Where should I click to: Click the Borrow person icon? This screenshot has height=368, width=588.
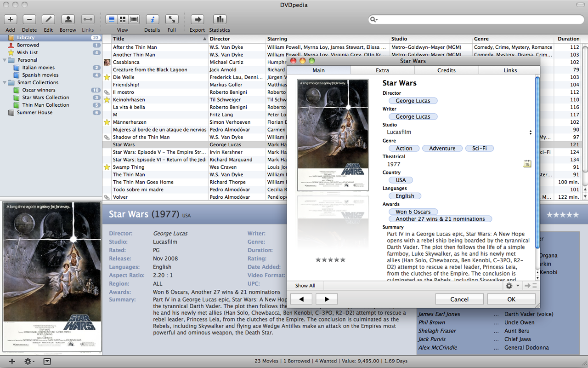click(68, 19)
